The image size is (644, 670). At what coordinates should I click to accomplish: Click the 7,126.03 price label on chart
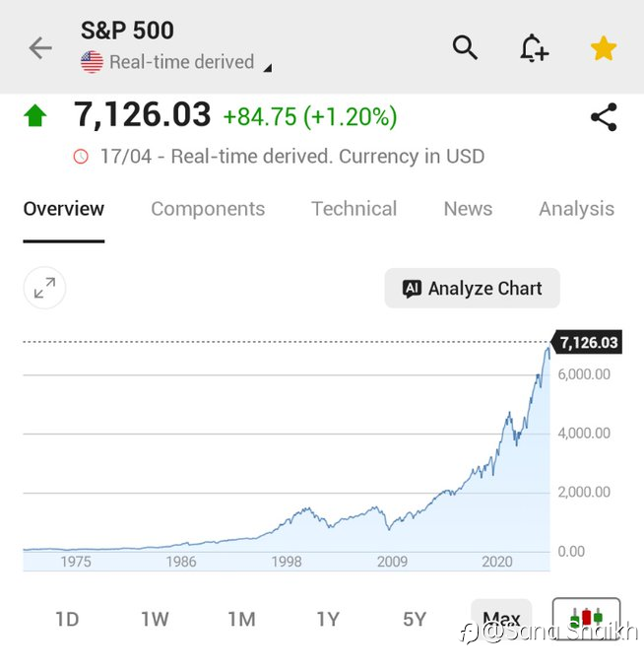pos(589,343)
